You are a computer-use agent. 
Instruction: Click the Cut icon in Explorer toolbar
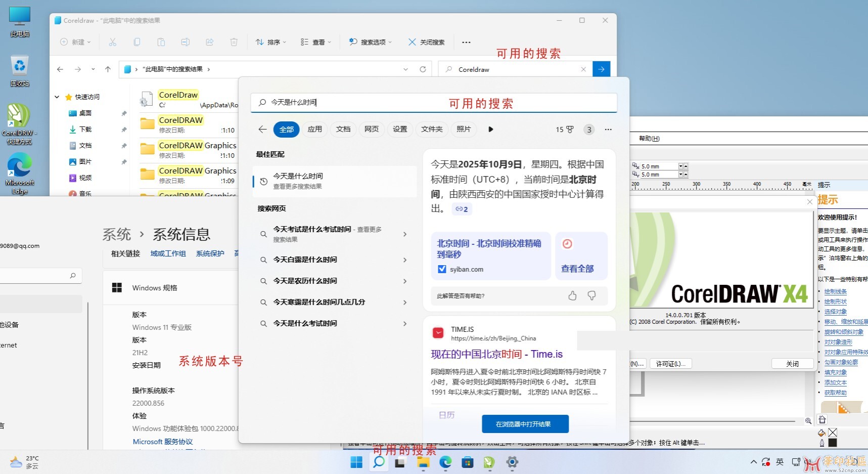pos(112,42)
